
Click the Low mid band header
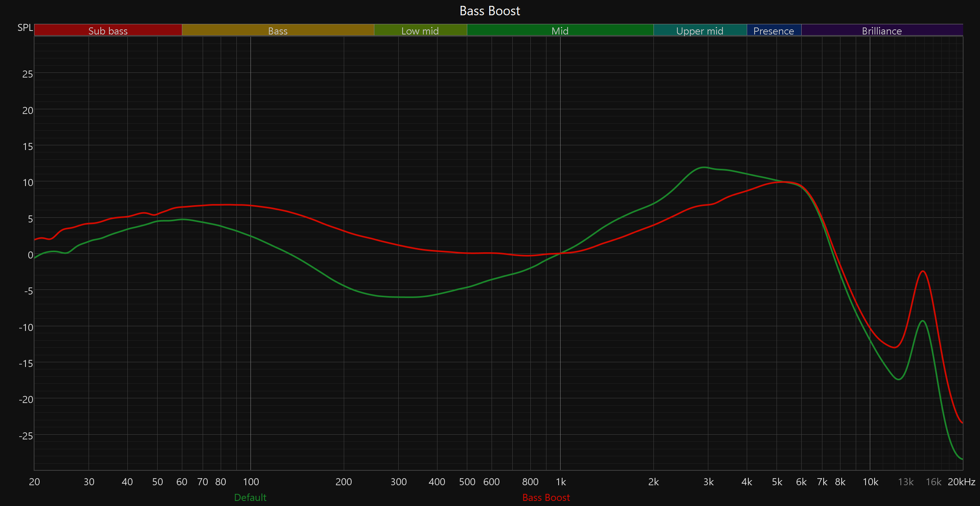pyautogui.click(x=420, y=30)
